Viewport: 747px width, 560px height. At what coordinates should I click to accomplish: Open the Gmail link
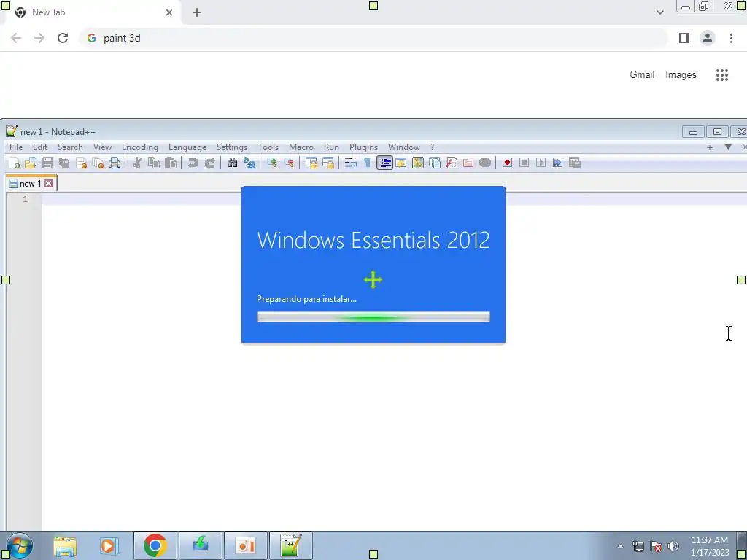click(x=642, y=75)
